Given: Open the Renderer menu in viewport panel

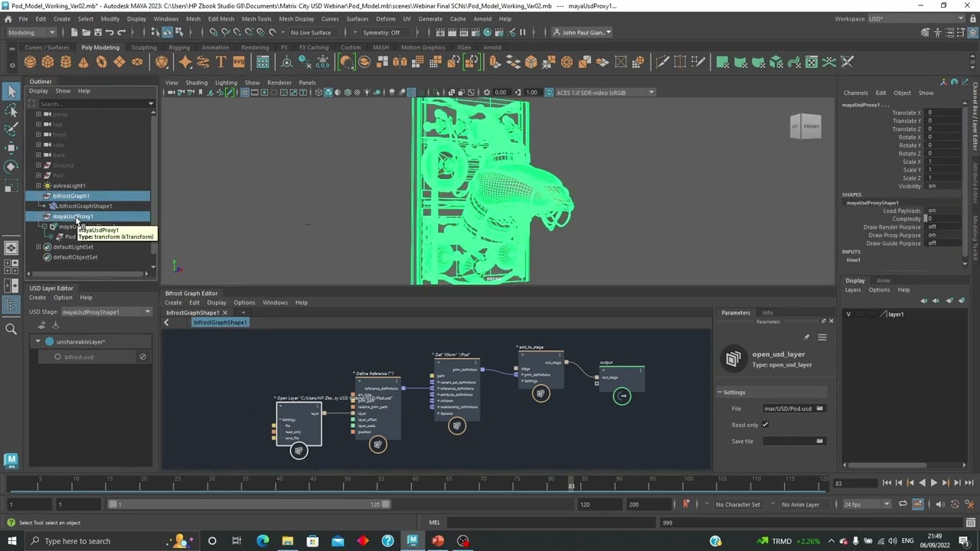Looking at the screenshot, I should pyautogui.click(x=279, y=83).
